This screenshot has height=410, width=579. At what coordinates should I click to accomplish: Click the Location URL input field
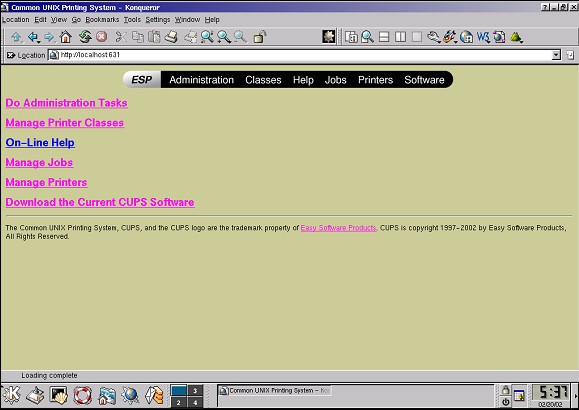pyautogui.click(x=305, y=55)
